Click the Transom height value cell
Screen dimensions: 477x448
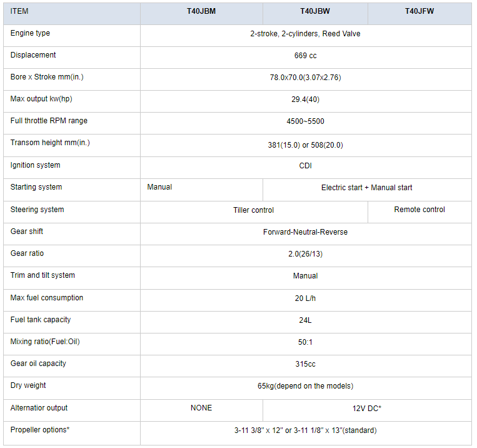coord(306,146)
